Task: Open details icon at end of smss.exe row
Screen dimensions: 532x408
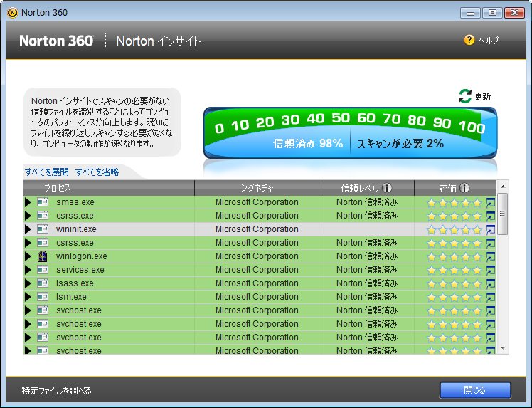Action: point(491,203)
